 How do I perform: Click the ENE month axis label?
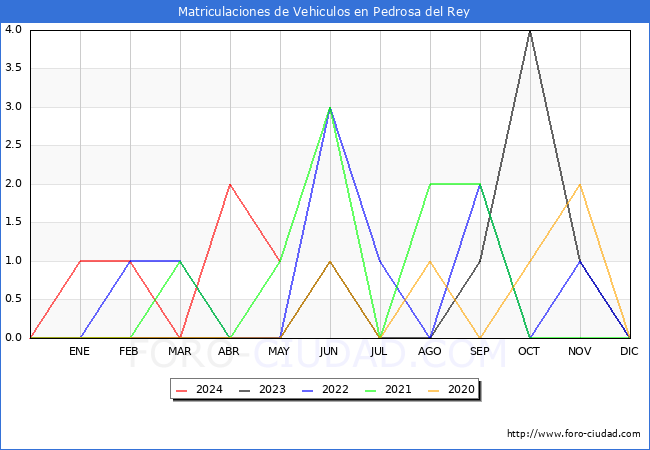(x=79, y=351)
